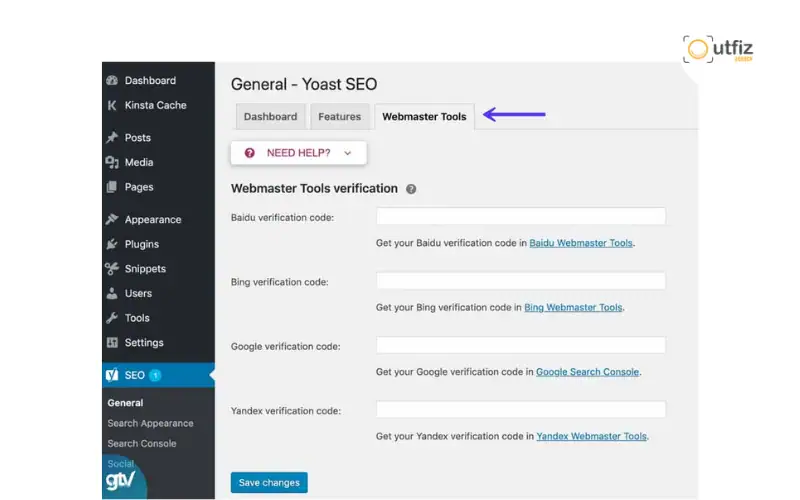Open the Snippets menu item

tap(145, 269)
